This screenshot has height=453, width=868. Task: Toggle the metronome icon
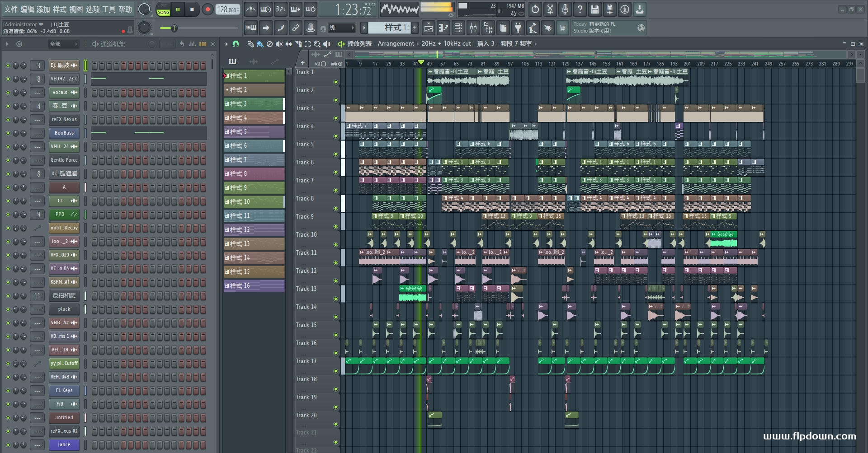pyautogui.click(x=251, y=9)
